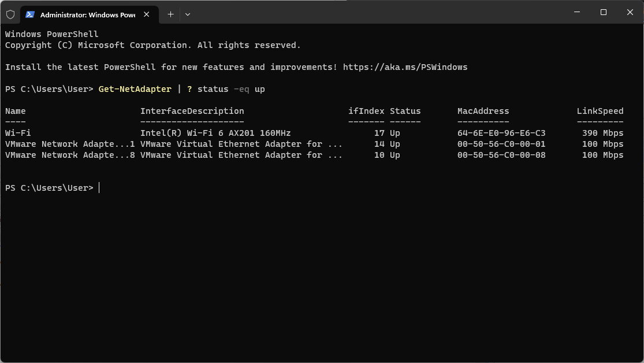
Task: Click the LinkSpeed column header
Action: pos(600,111)
